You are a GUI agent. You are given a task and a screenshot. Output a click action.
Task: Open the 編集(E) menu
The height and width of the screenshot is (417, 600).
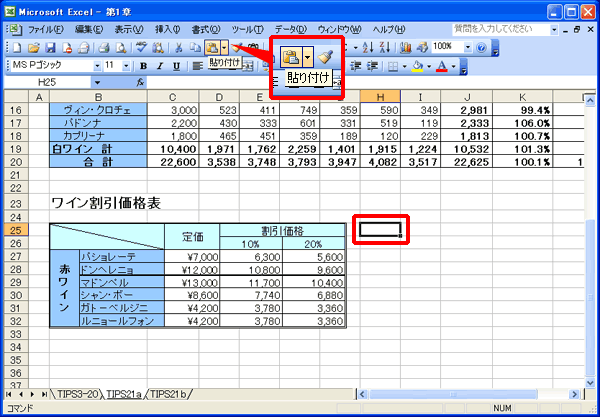[89, 29]
